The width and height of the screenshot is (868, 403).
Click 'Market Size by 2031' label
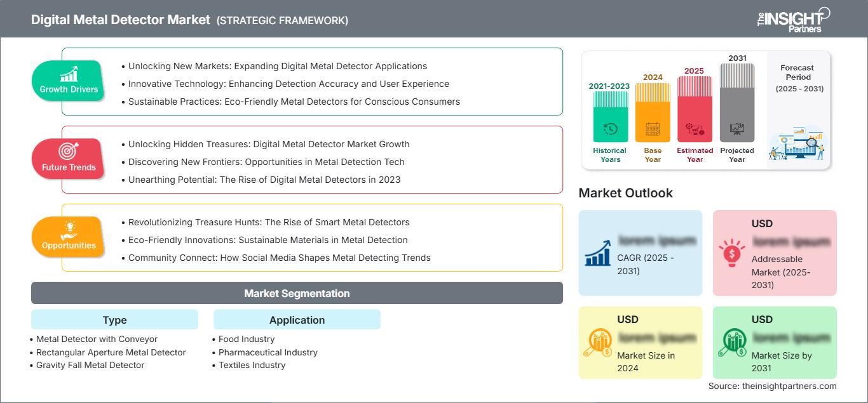pyautogui.click(x=782, y=362)
